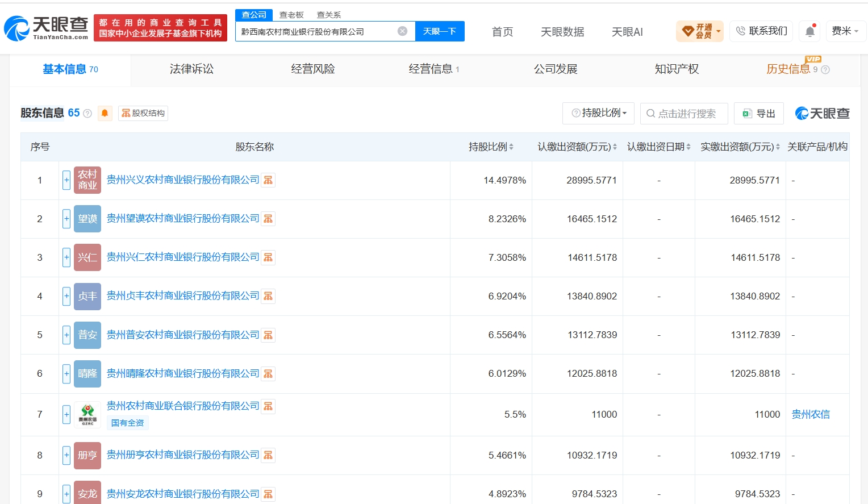Open equity structure for 贵州普安农村商业银行
This screenshot has width=868, height=504.
[x=268, y=335]
